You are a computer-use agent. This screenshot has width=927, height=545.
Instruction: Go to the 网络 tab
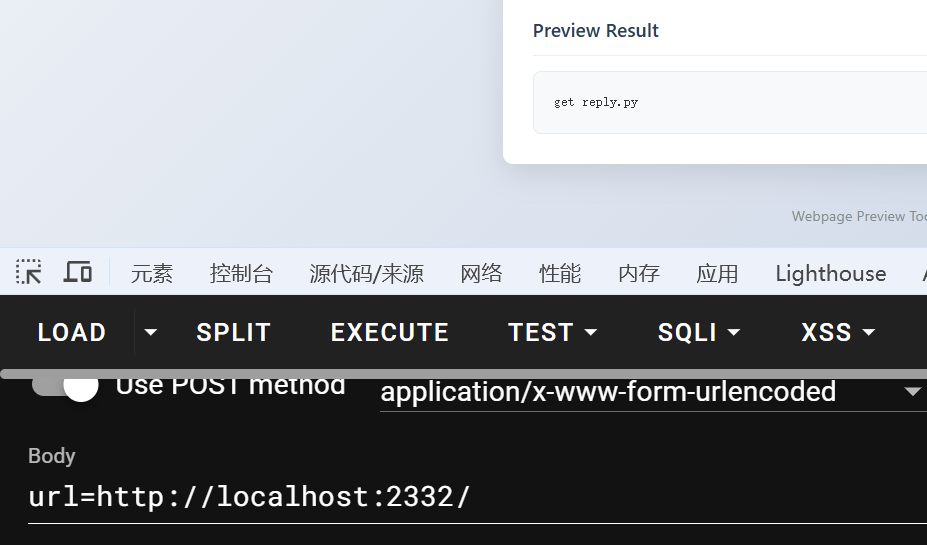[481, 273]
